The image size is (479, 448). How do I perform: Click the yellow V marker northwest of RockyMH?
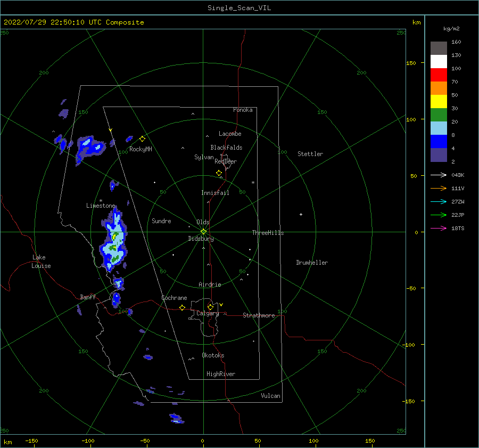point(111,130)
